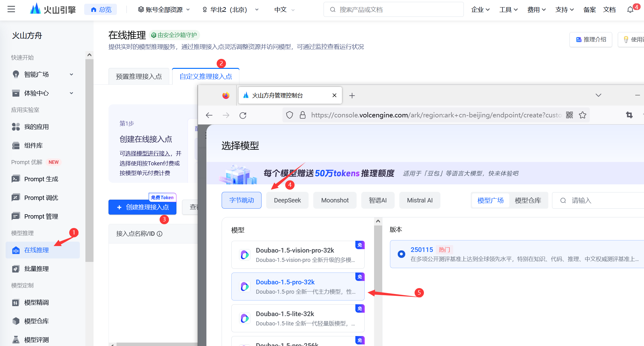Open 模型仓库 in the sidebar
The image size is (644, 346).
tap(36, 321)
